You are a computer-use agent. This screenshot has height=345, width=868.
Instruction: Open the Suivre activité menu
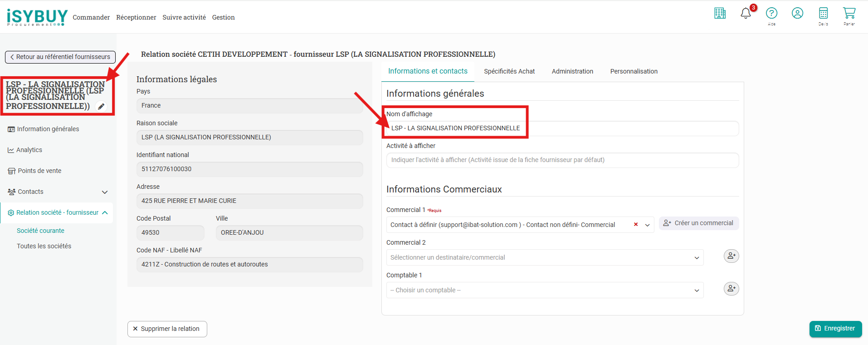pos(184,17)
